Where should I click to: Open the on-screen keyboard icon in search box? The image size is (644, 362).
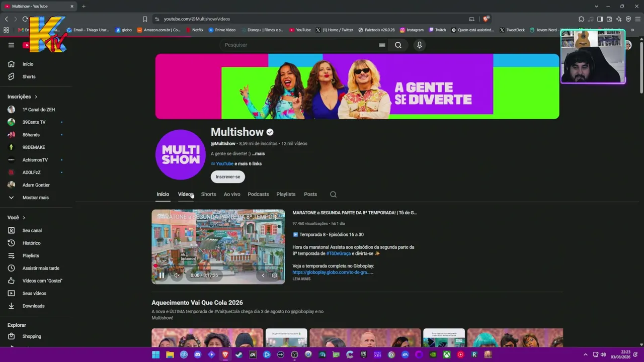(x=382, y=45)
